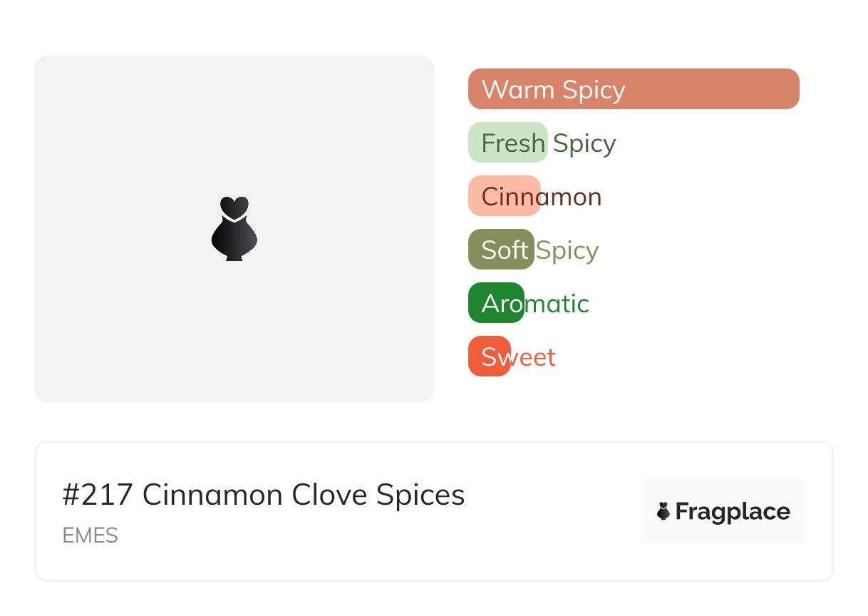Select the orange-red Sweet accord bar
This screenshot has width=868, height=616.
pos(489,356)
